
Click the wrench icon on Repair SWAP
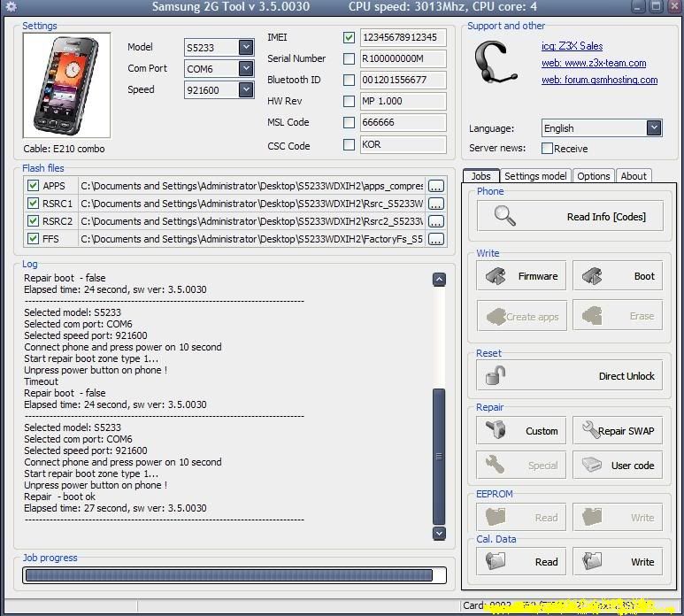point(591,429)
